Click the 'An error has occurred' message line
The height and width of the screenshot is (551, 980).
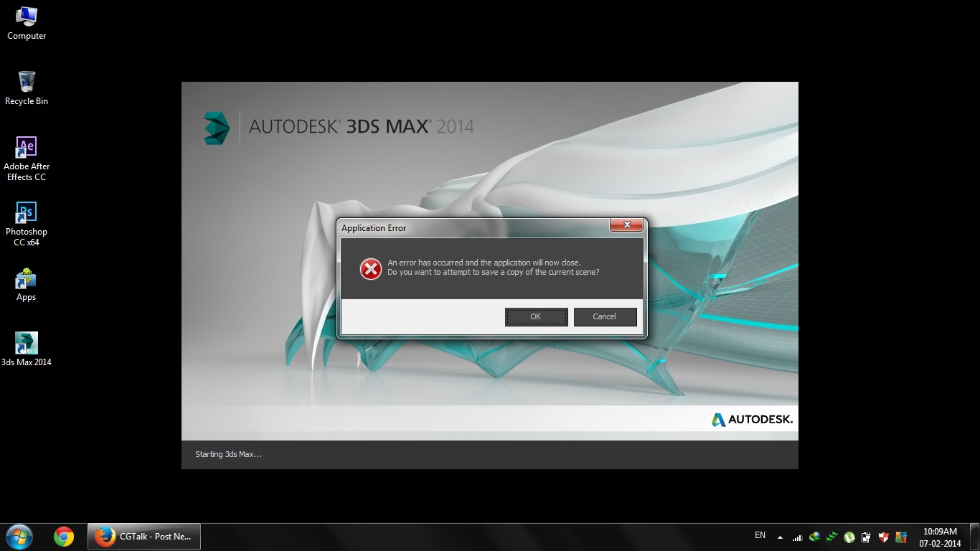click(x=484, y=263)
